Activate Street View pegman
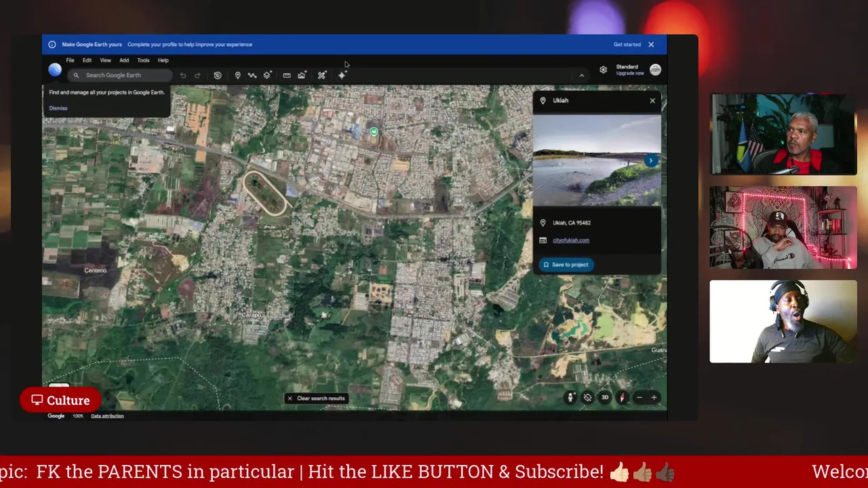 [571, 398]
